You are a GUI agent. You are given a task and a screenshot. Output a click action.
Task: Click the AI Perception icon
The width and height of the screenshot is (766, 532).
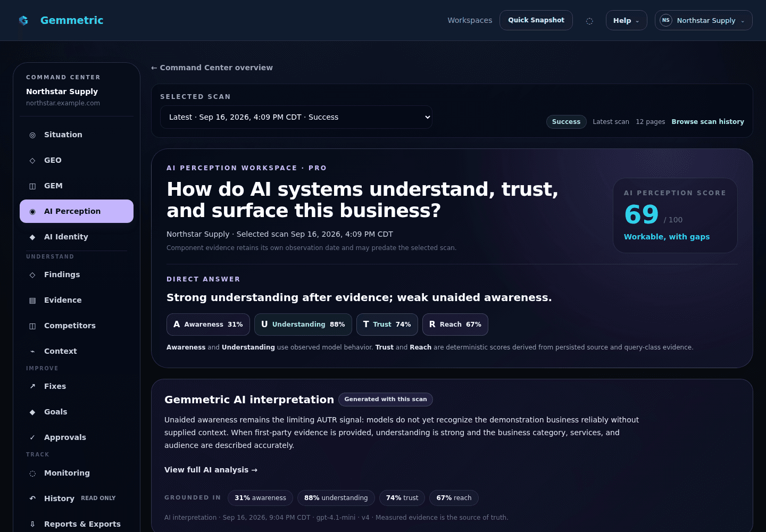pos(32,212)
